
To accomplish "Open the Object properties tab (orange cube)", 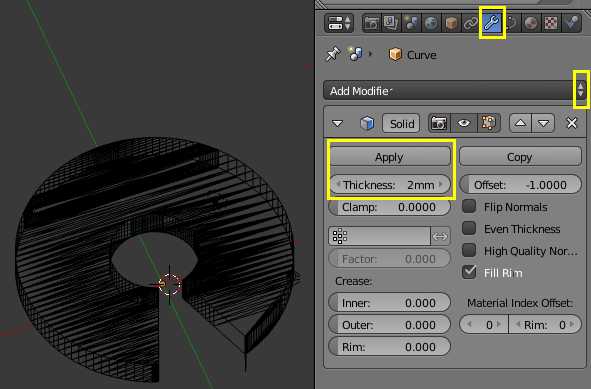I will 451,23.
